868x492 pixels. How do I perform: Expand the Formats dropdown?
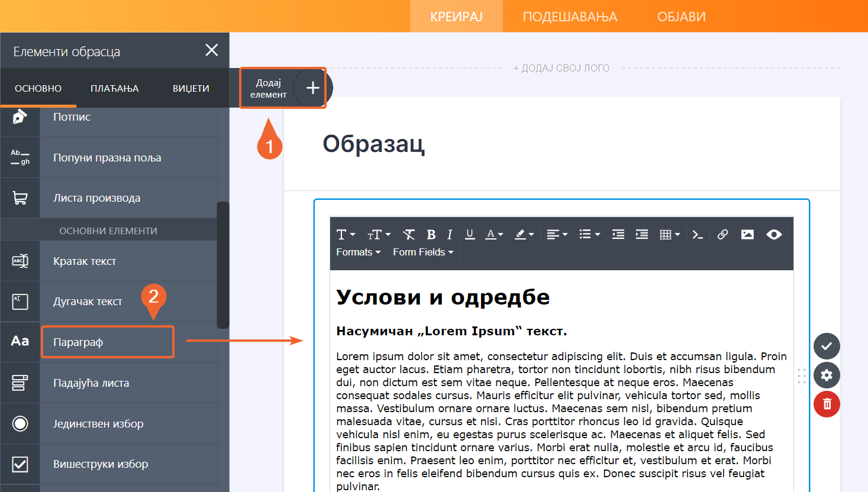click(358, 252)
